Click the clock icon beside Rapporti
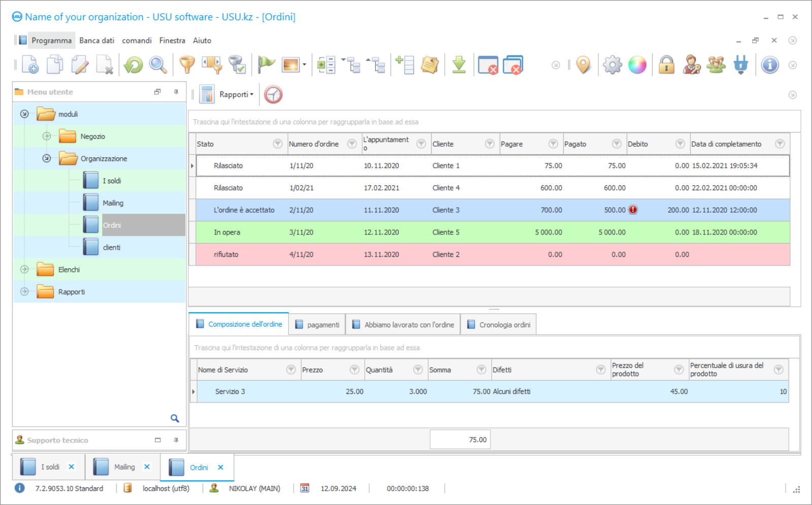 pos(273,94)
